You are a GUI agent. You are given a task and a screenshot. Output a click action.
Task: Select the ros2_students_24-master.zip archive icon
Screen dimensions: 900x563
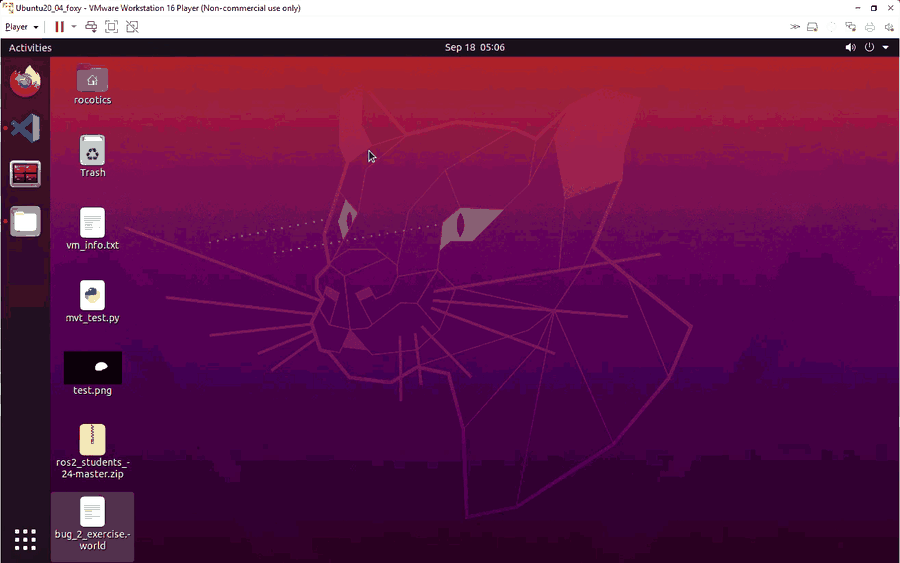pos(92,440)
